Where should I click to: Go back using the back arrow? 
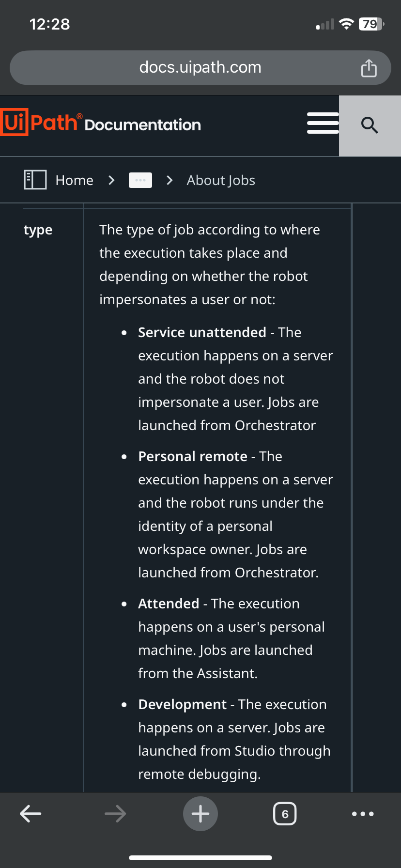[31, 813]
